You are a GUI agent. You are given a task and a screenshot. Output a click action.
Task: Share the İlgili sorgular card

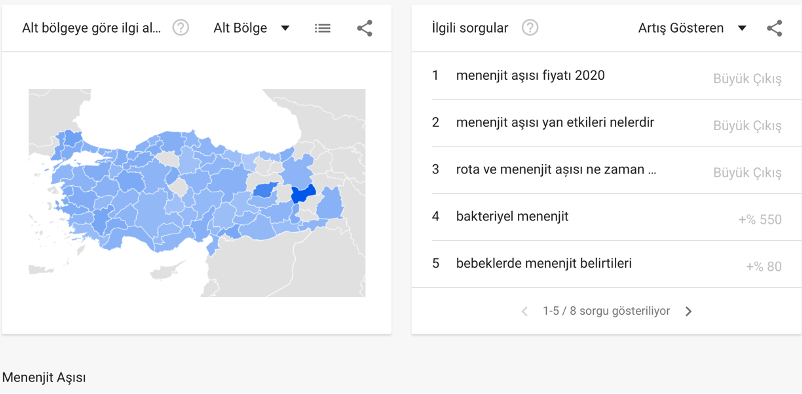pyautogui.click(x=774, y=28)
